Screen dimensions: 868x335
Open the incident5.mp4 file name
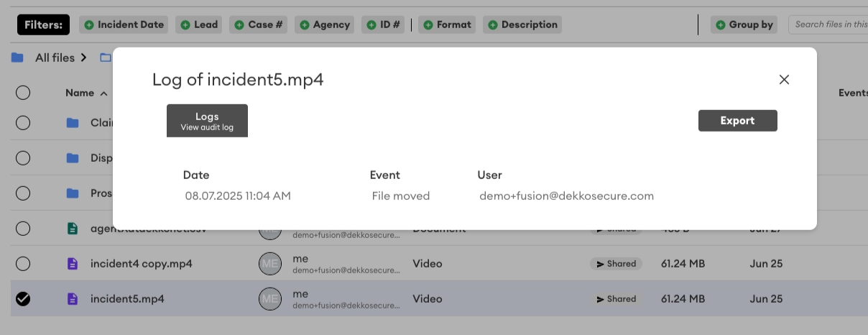127,299
